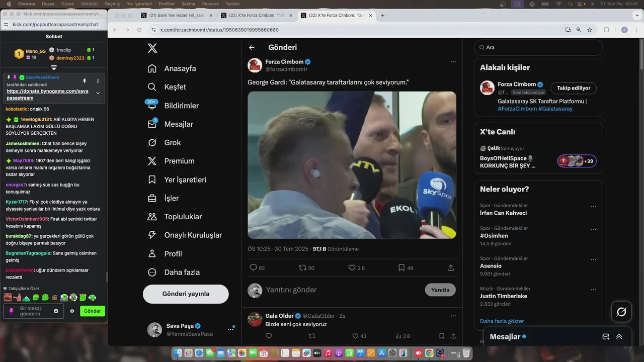The height and width of the screenshot is (362, 644).
Task: Open Keşfet in the sidebar
Action: point(167,87)
